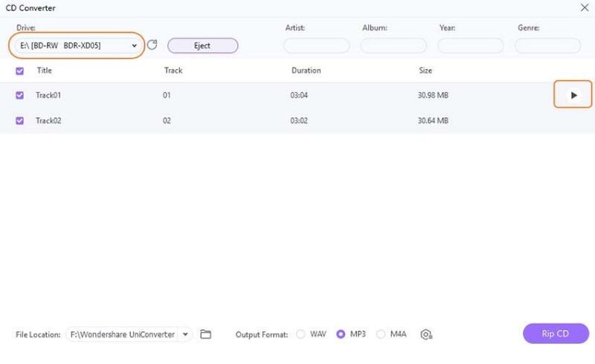The height and width of the screenshot is (364, 595).
Task: Toggle the select-all tracks checkbox
Action: 20,71
